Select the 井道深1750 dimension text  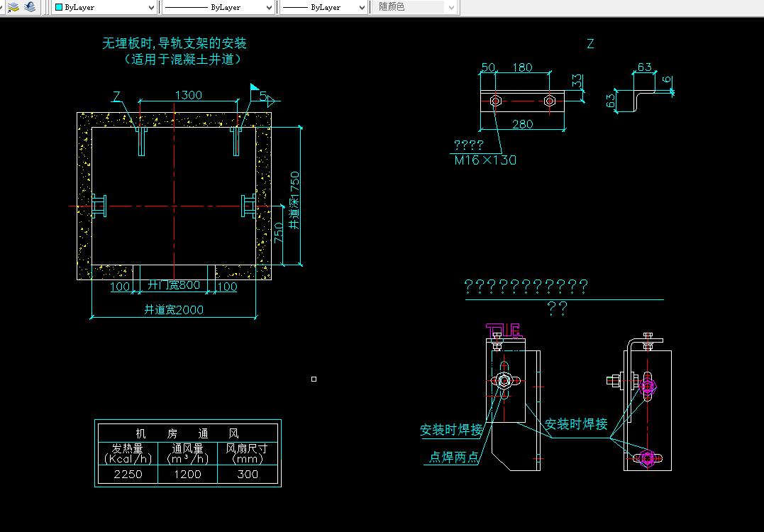294,201
